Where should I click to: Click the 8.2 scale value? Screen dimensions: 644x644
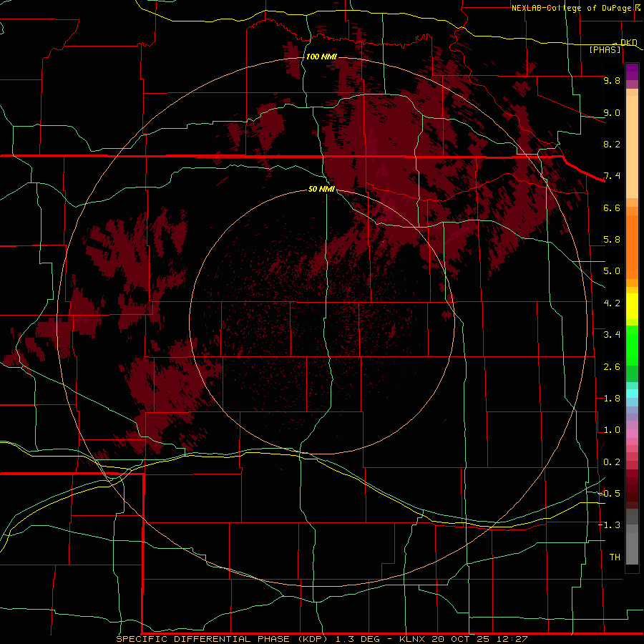(612, 144)
